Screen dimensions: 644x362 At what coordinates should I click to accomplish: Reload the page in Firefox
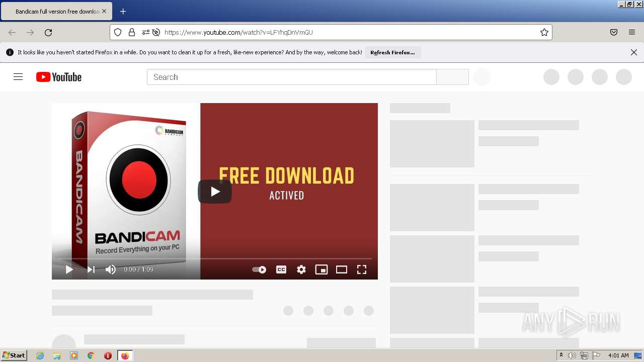(48, 32)
